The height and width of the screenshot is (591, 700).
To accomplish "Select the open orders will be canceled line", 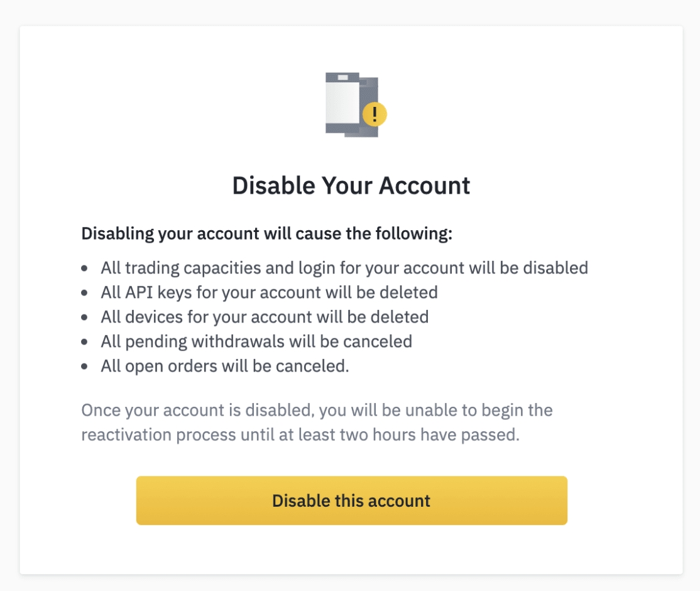I will (x=224, y=366).
